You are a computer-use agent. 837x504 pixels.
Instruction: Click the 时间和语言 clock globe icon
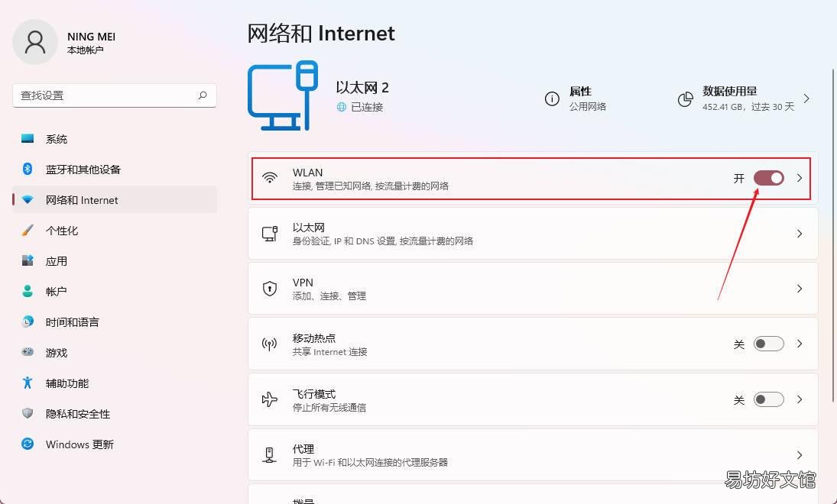click(28, 321)
